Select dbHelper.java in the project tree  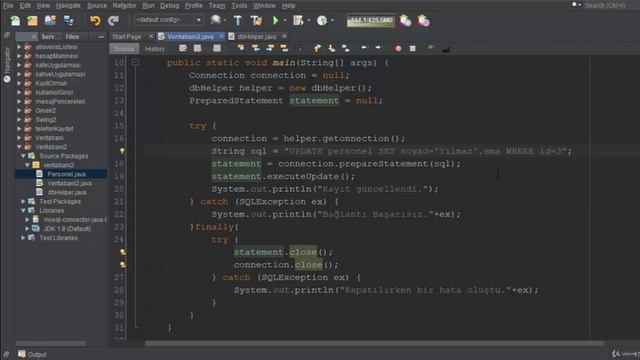click(67, 192)
